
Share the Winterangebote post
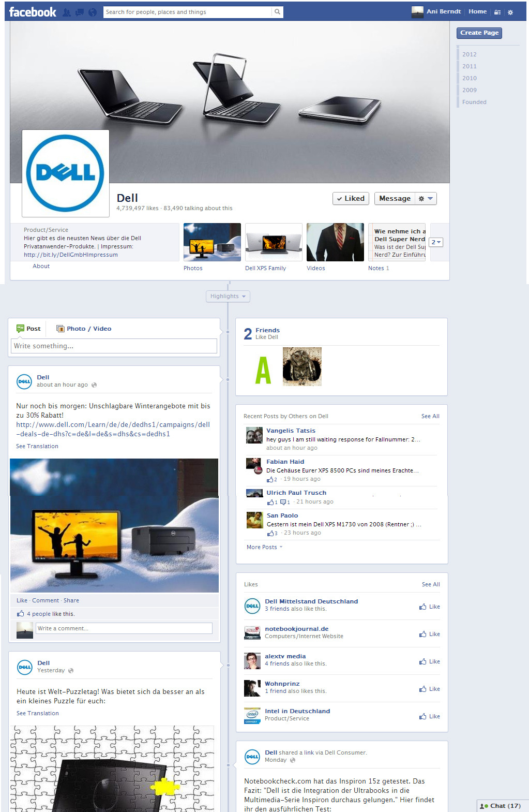(71, 600)
